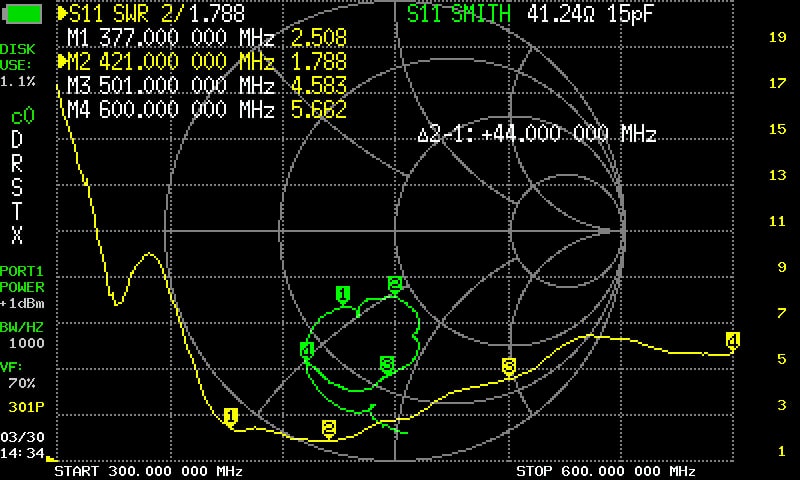Open the START 300 MHz frequency setting
Image resolution: width=800 pixels, height=480 pixels.
pos(148,471)
